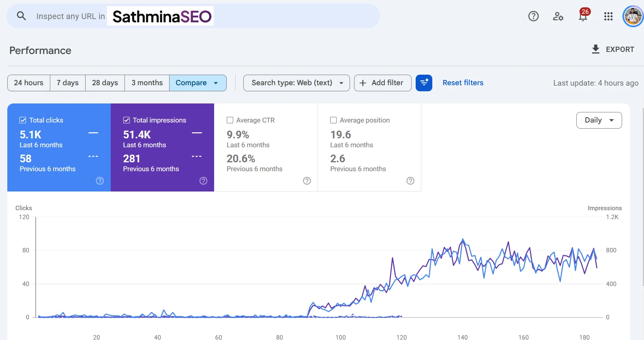Click the Impressions axis label
Screen dimensions: 644x340
[605, 208]
